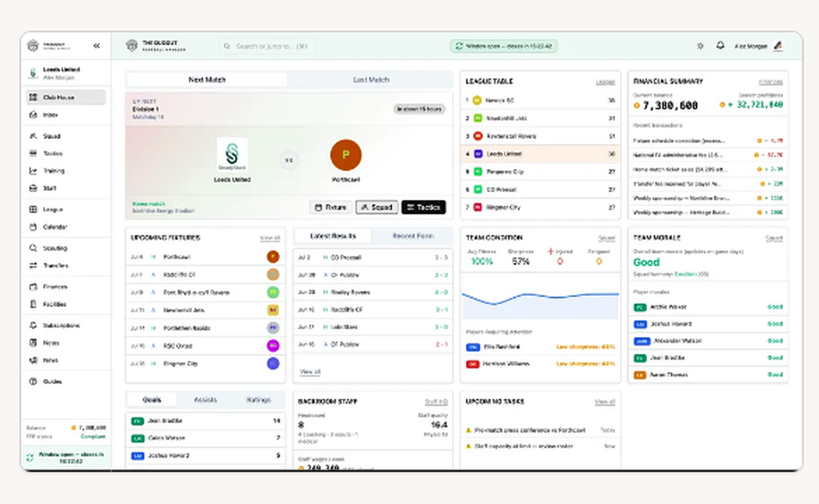Image resolution: width=819 pixels, height=504 pixels.
Task: Click Archie Walker morale row
Action: coord(708,307)
